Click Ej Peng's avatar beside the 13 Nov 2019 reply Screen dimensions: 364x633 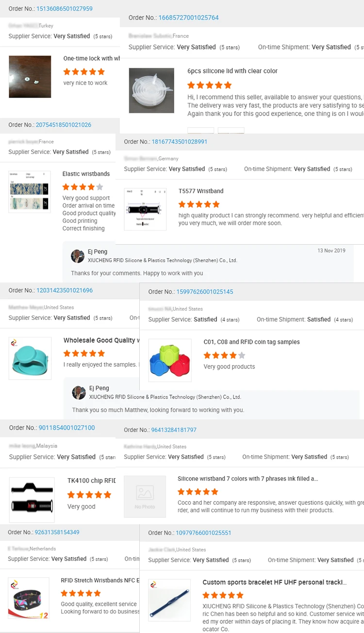(78, 256)
